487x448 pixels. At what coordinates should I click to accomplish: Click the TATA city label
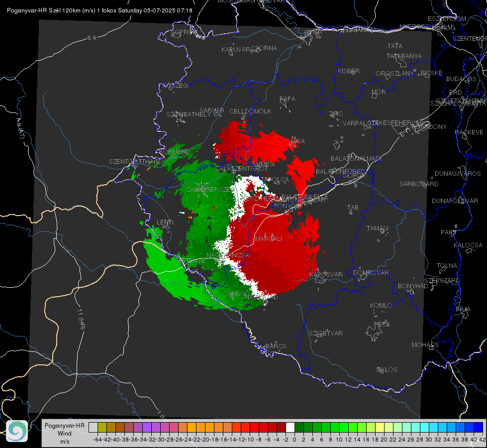[x=395, y=46]
